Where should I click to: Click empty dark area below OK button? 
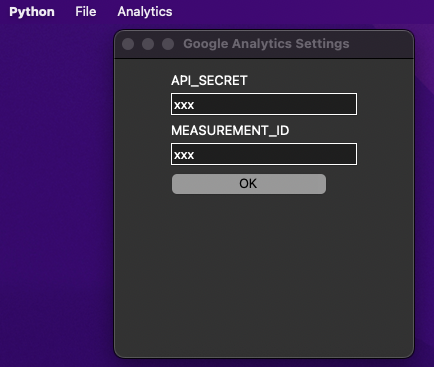[263, 273]
